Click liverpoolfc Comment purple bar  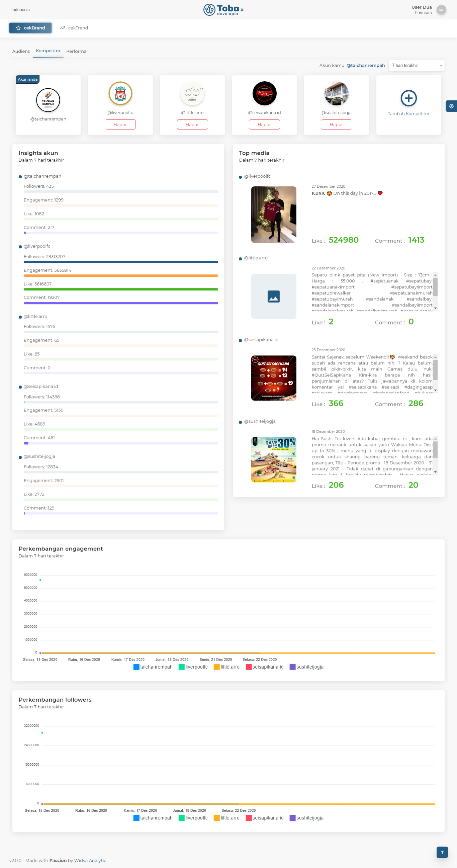[121, 303]
